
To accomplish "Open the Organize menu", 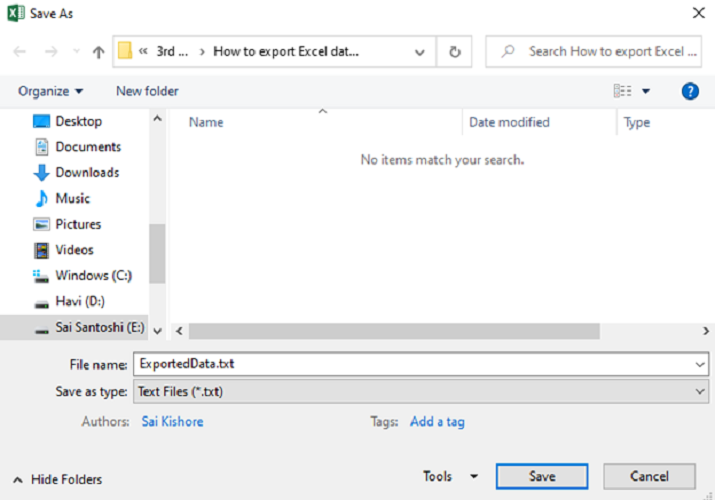I will [x=51, y=91].
